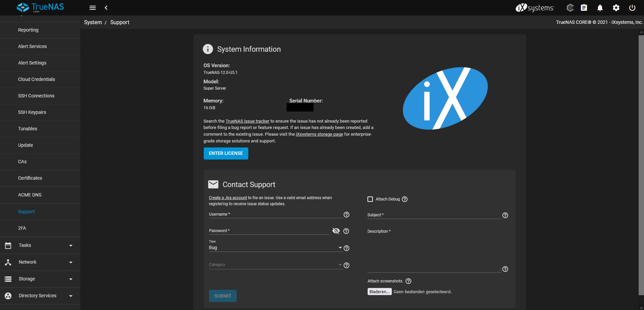Enable the Attach Debug checkbox
Image resolution: width=644 pixels, height=310 pixels.
tap(370, 199)
